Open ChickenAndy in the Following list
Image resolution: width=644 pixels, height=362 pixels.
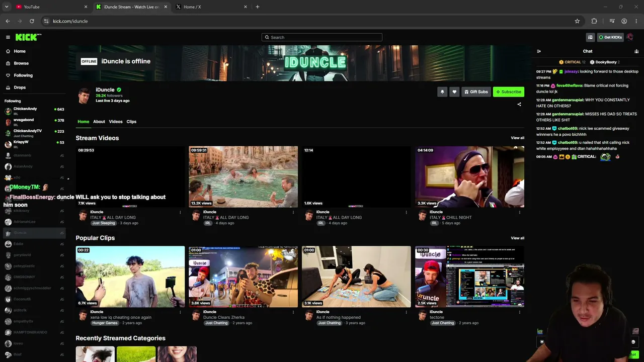tap(34, 111)
